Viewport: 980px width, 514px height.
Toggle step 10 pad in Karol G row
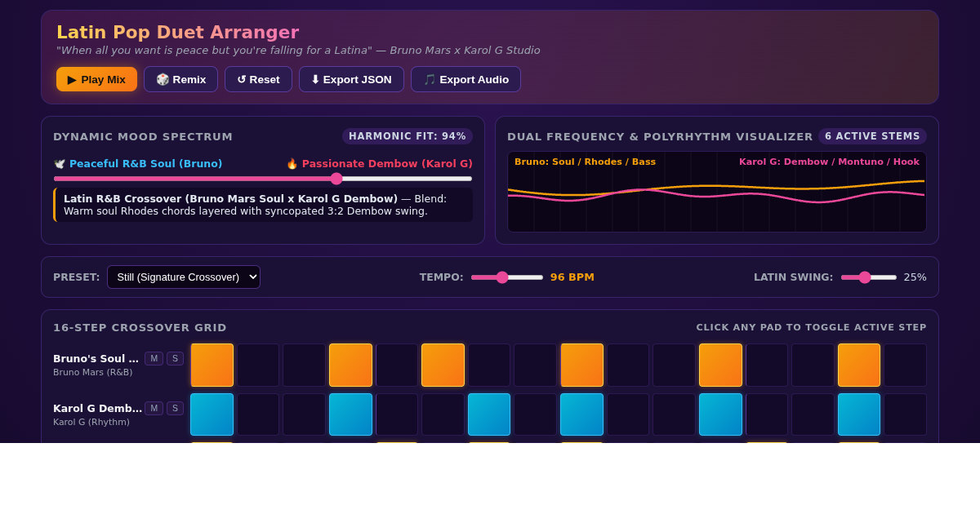(628, 414)
